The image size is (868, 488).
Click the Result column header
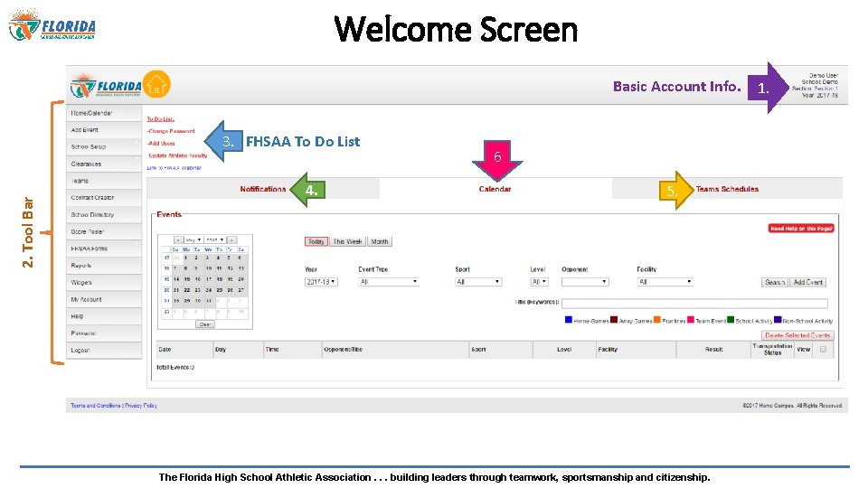click(x=713, y=350)
